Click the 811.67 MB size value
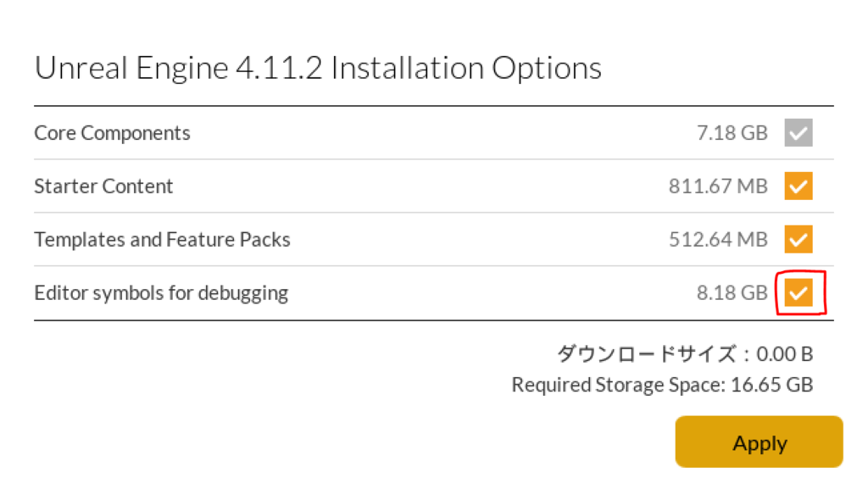 tap(718, 186)
